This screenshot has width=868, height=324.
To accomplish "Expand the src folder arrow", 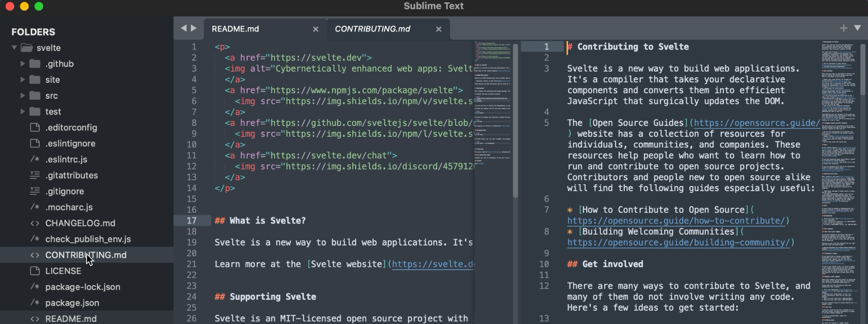I will coord(22,95).
